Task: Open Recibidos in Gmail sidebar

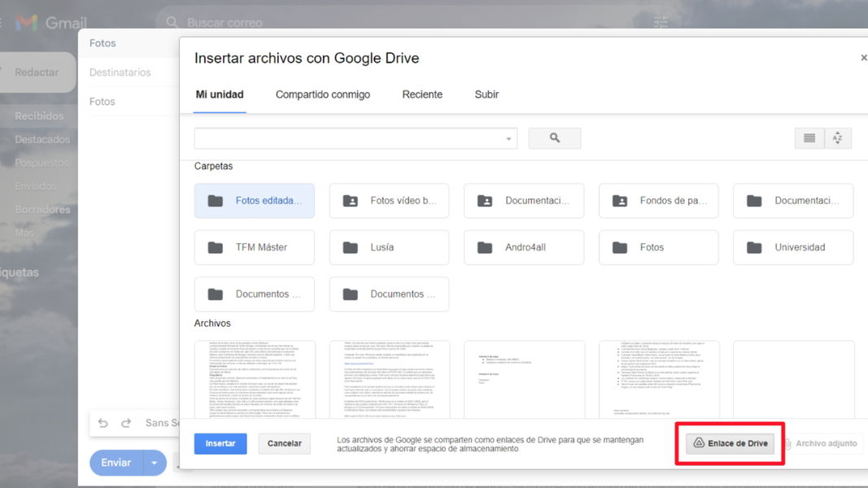Action: tap(39, 116)
